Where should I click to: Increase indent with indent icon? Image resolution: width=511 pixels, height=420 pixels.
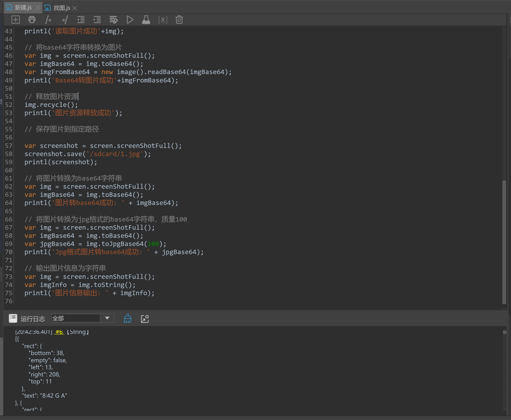click(97, 20)
